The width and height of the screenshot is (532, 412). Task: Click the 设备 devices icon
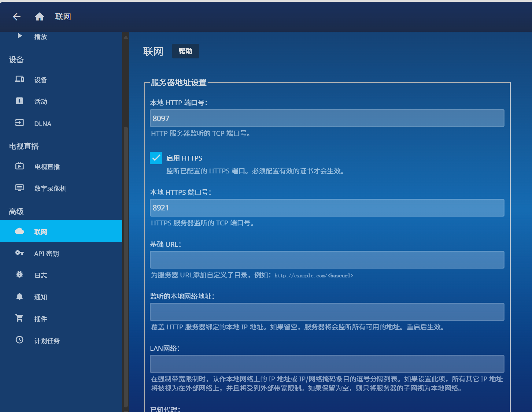(20, 79)
